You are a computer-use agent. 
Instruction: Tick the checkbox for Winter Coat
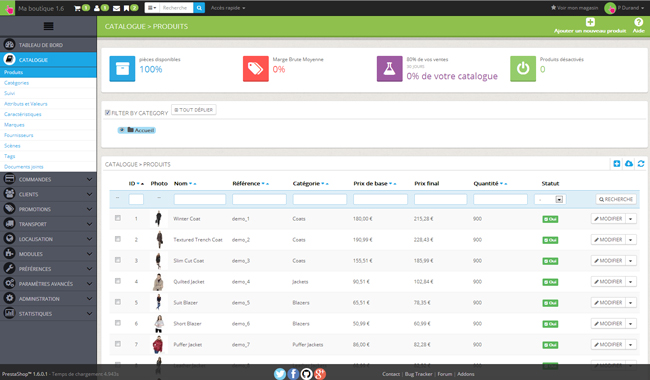coord(118,218)
